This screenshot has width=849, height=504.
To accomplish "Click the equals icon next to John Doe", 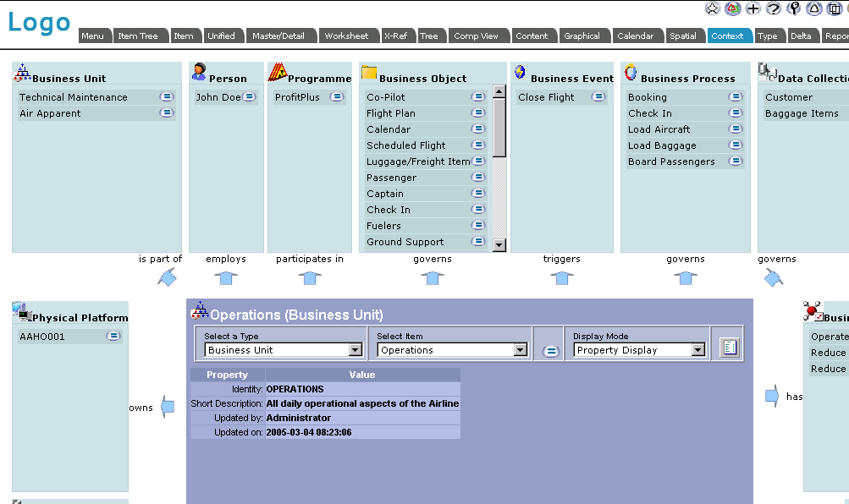I will point(250,97).
